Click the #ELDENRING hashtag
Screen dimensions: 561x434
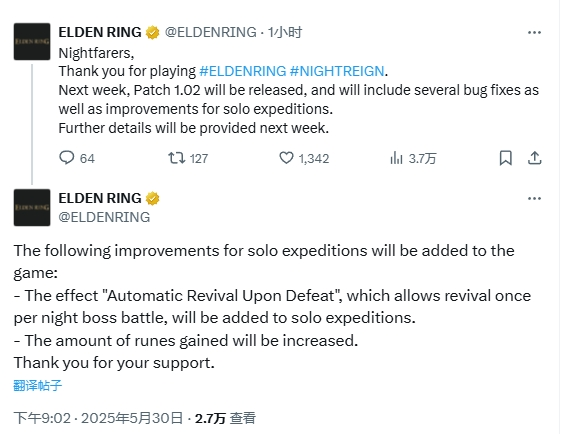coord(243,71)
